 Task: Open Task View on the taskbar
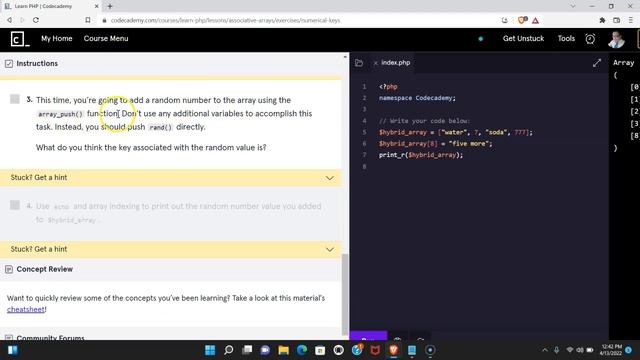click(x=247, y=350)
